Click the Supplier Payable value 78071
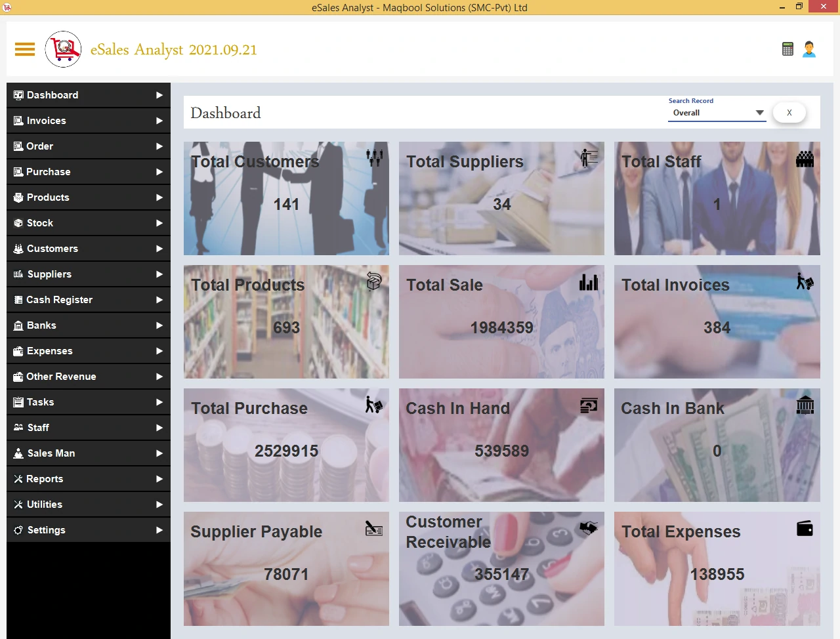 coord(287,575)
